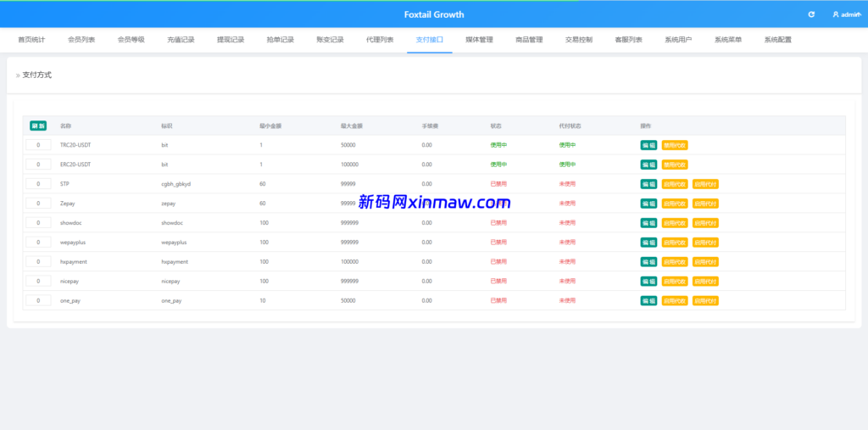Focus the sort field in nicepay row
This screenshot has height=430, width=868.
click(x=38, y=281)
